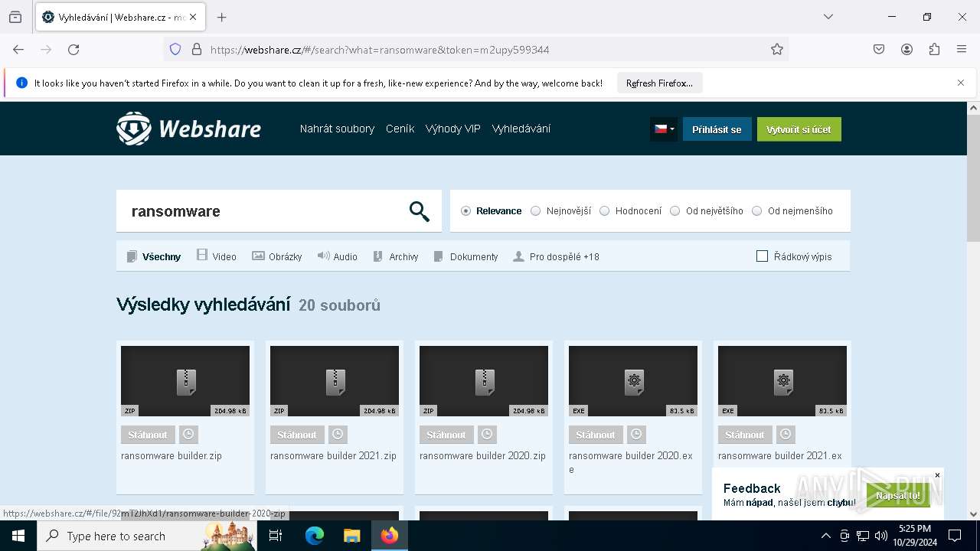Image resolution: width=980 pixels, height=551 pixels.
Task: Open Microsoft Edge from the taskbar
Action: [x=315, y=536]
